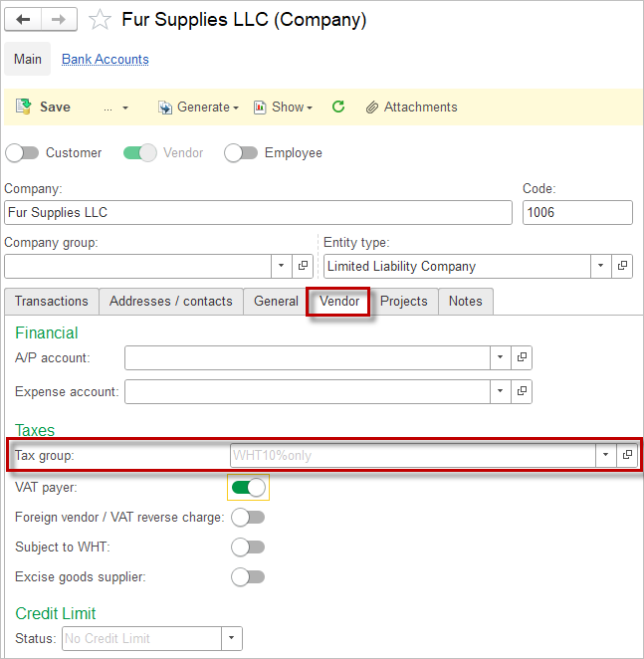
Task: Toggle the Excise goods supplier switch
Action: tap(248, 576)
